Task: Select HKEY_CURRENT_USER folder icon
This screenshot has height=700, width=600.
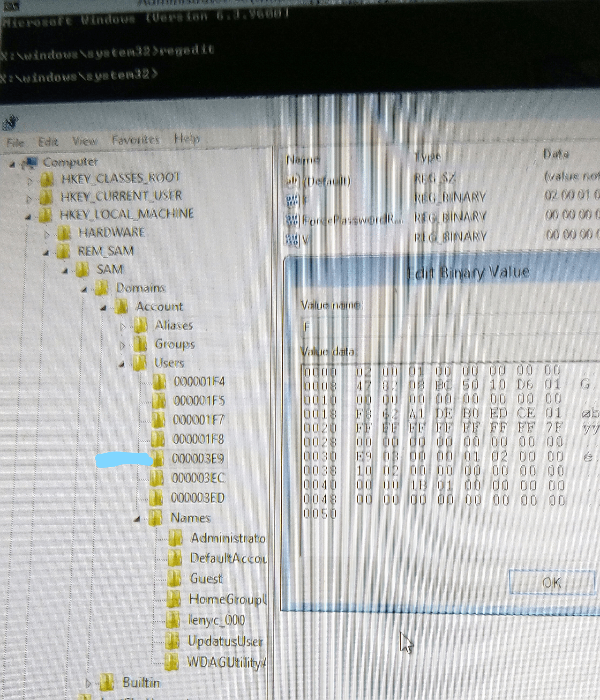Action: point(45,197)
